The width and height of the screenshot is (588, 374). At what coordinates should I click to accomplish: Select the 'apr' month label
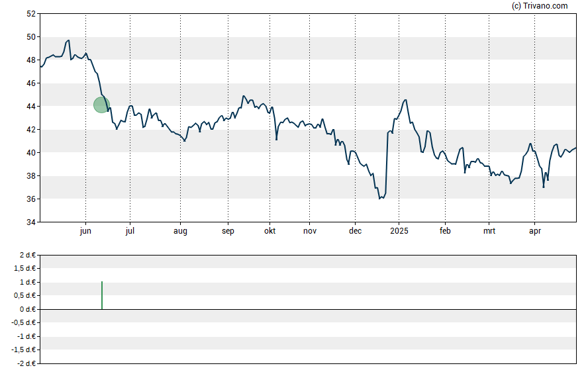click(535, 231)
